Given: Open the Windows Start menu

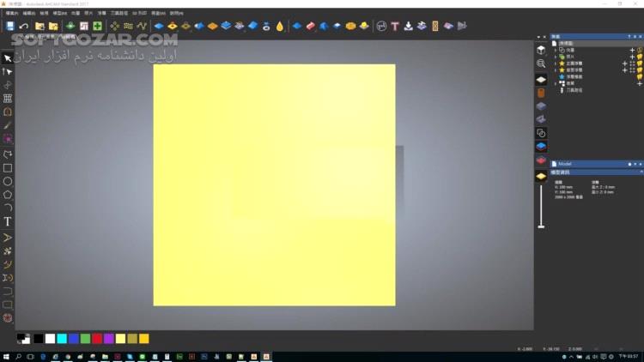Looking at the screenshot, I should pos(6,357).
